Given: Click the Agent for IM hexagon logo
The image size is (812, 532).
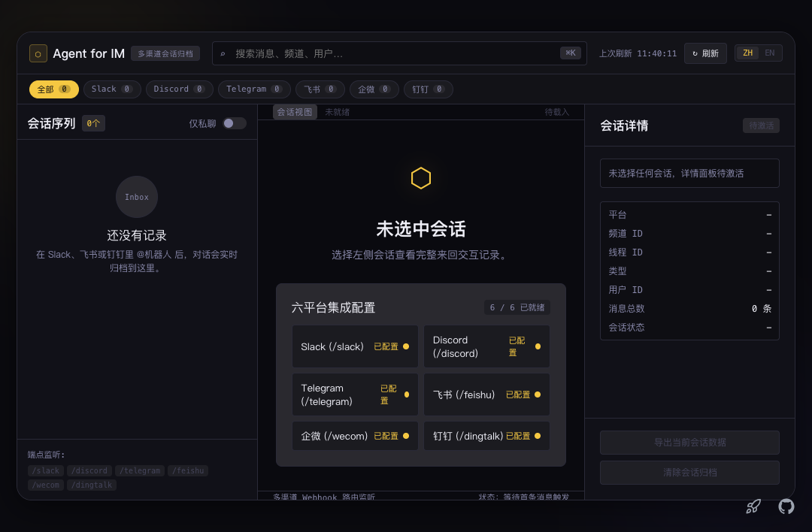Looking at the screenshot, I should [38, 53].
